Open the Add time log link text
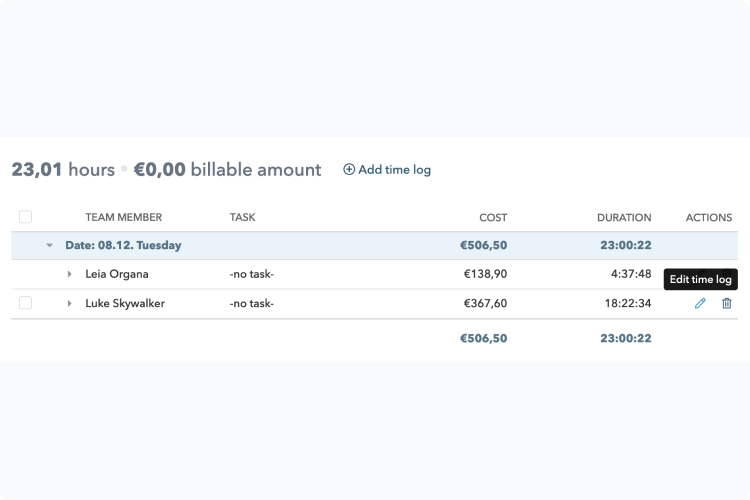750x500 pixels. coord(395,170)
